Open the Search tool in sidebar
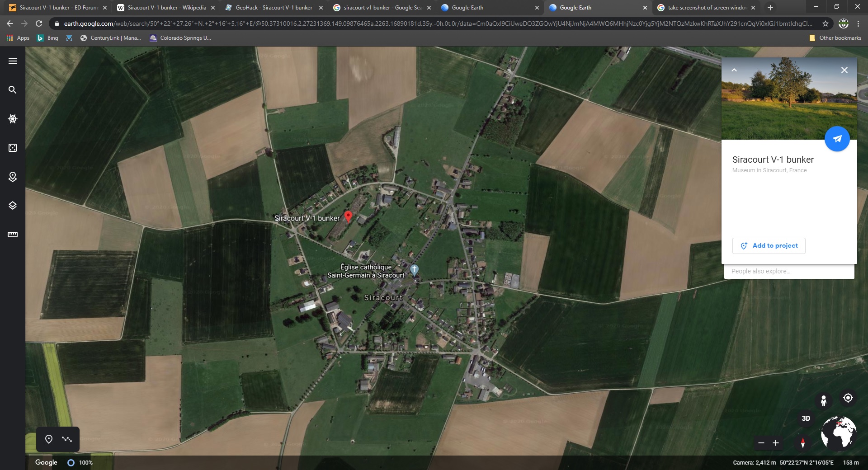Image resolution: width=868 pixels, height=470 pixels. 13,90
